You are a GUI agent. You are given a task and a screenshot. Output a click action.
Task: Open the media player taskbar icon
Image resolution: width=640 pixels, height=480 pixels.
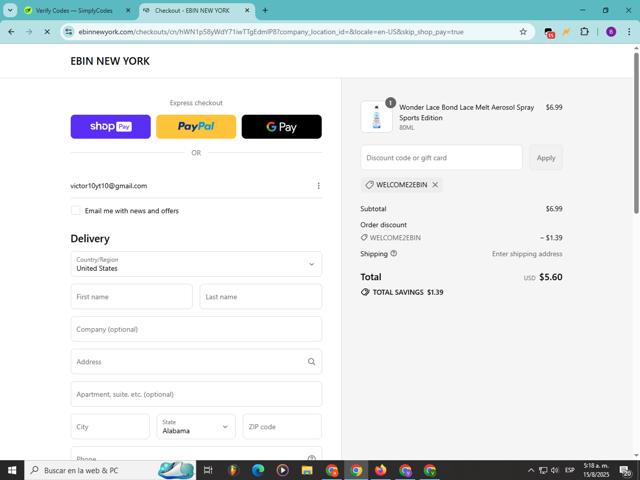pos(282,470)
